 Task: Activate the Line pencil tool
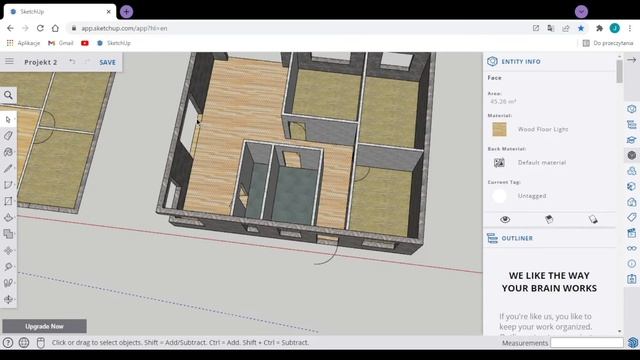(8, 168)
